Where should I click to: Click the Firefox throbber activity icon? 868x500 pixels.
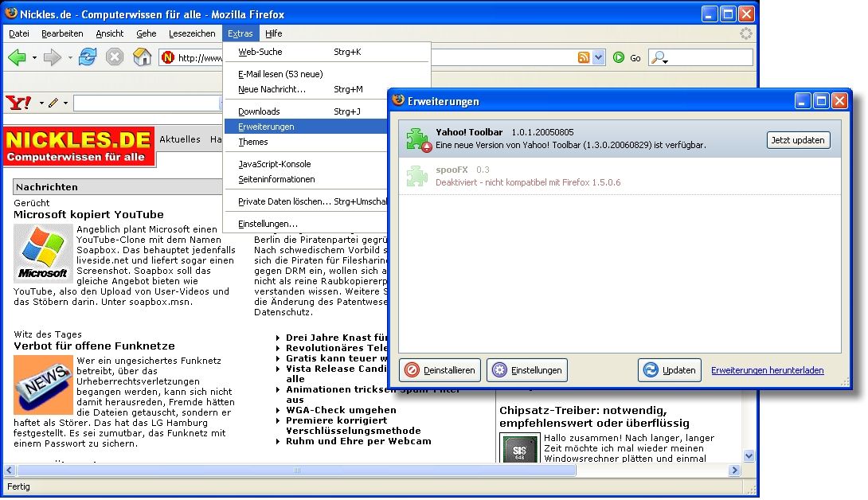pos(745,33)
